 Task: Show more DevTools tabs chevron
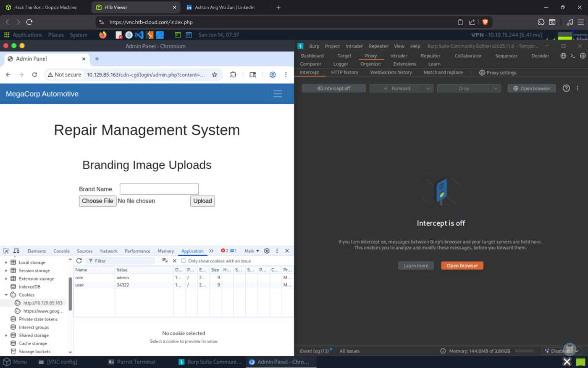211,251
